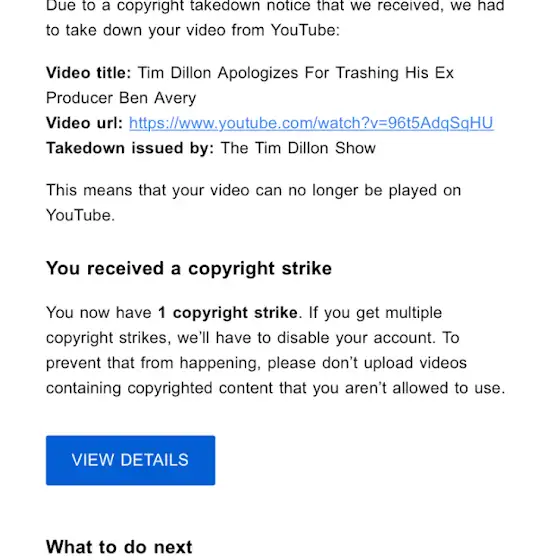Click 'to take down your video from YouTube:' line
The width and height of the screenshot is (560, 560).
pyautogui.click(x=193, y=30)
